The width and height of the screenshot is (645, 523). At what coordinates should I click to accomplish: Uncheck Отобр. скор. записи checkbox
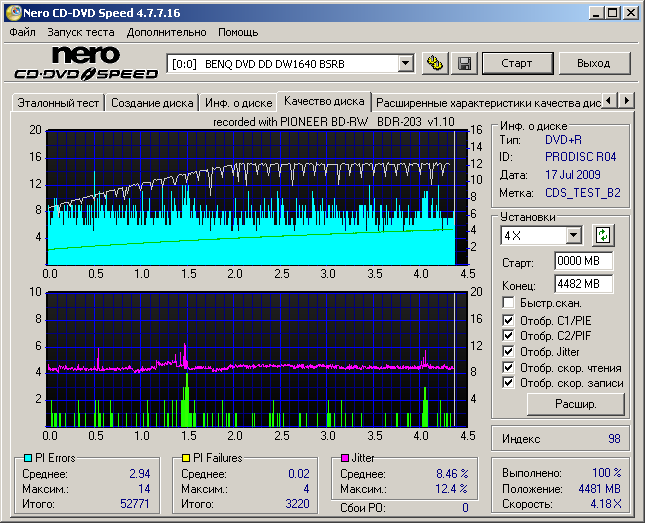[x=509, y=382]
